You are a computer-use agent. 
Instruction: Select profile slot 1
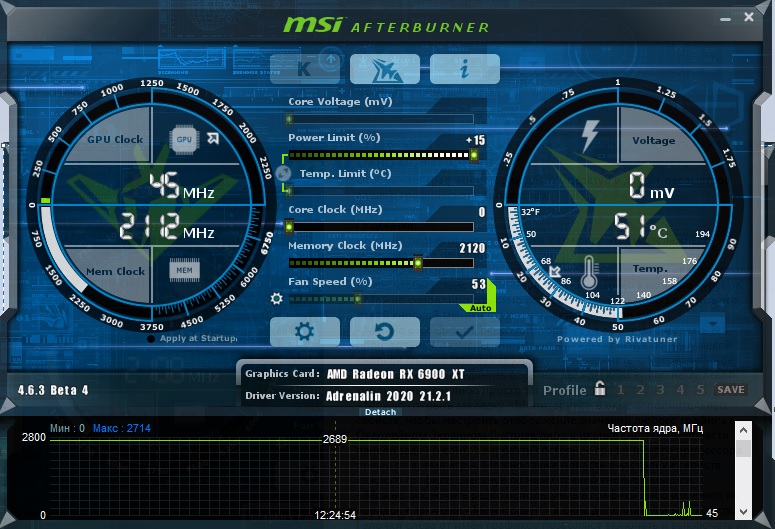[x=621, y=390]
